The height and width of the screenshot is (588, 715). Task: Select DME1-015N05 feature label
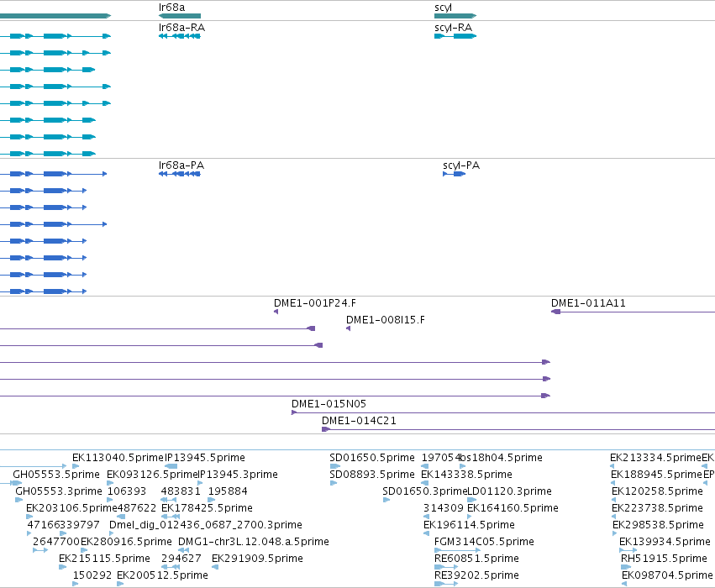329,403
